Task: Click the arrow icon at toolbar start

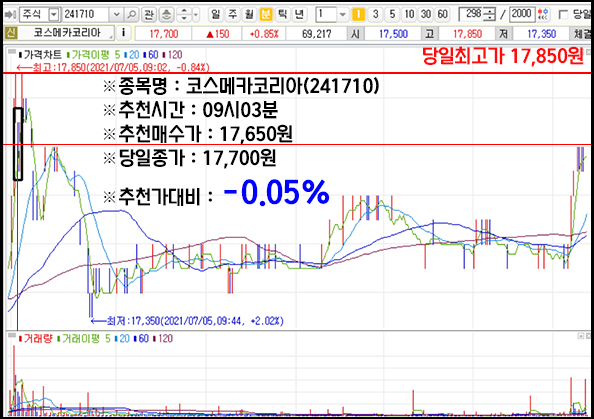Action: (x=10, y=15)
